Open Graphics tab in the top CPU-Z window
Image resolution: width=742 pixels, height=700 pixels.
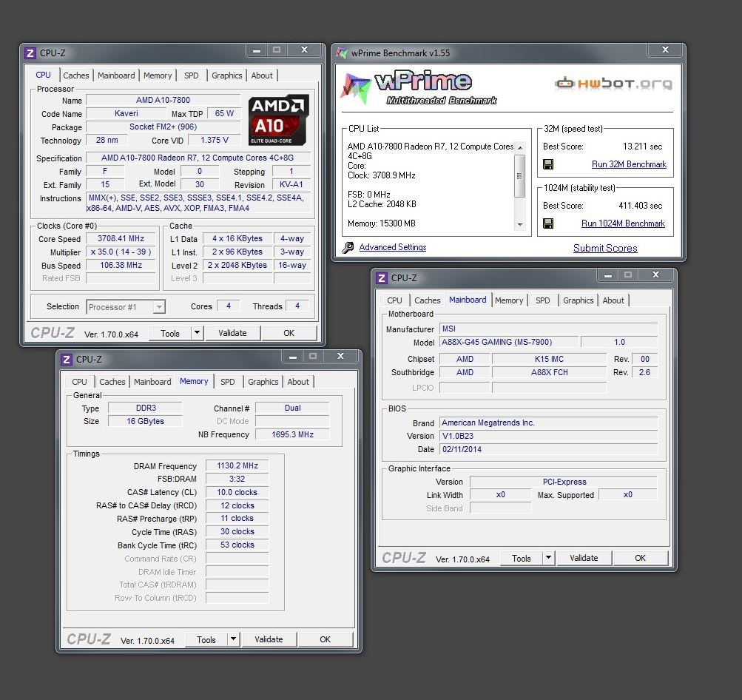(226, 75)
